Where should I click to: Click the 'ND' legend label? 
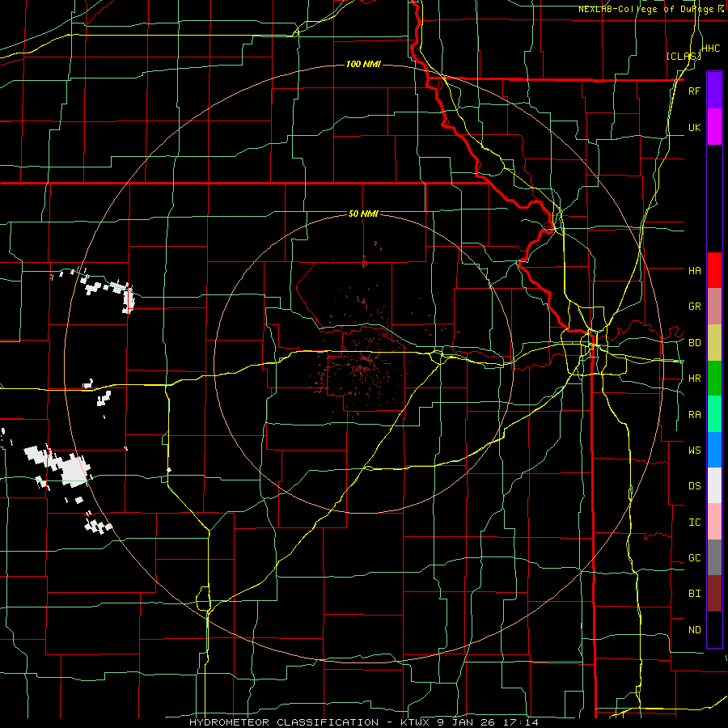[x=694, y=629]
